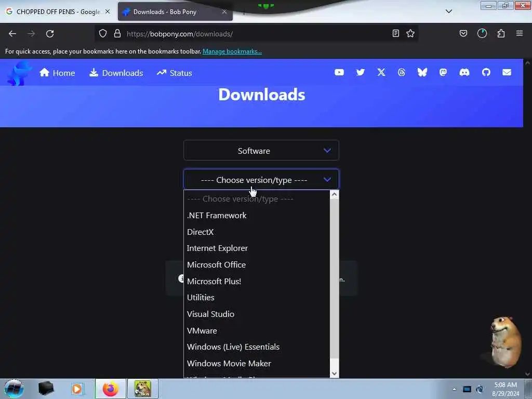Click the Bob Pony site logo
This screenshot has width=532, height=399.
tap(19, 73)
